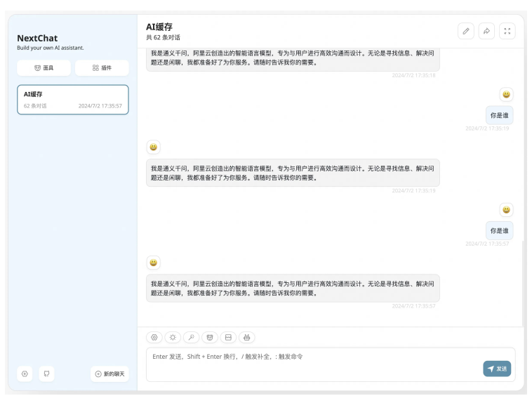Open settings from sidebar bottom gear icon

pyautogui.click(x=25, y=374)
